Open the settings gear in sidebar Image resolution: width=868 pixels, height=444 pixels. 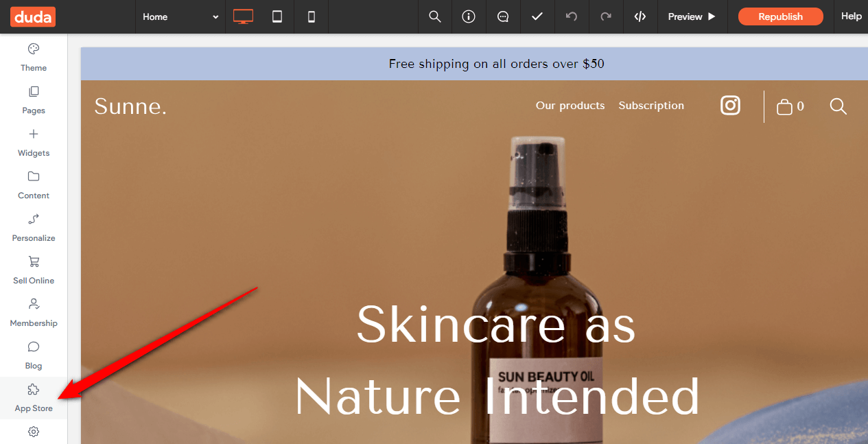pos(34,432)
